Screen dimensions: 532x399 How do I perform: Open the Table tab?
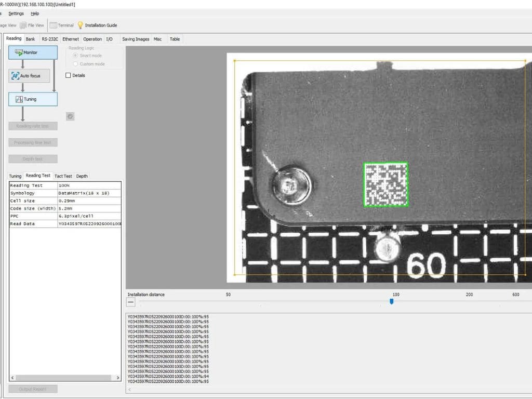click(x=175, y=39)
